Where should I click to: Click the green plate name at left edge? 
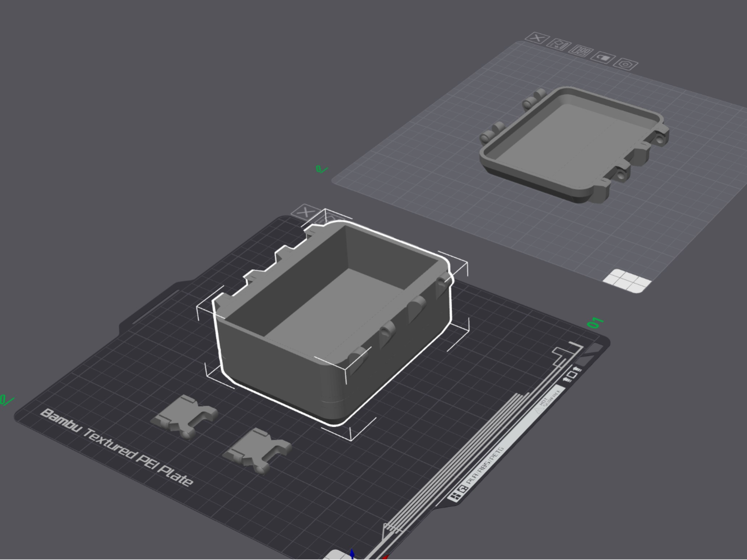[6, 400]
